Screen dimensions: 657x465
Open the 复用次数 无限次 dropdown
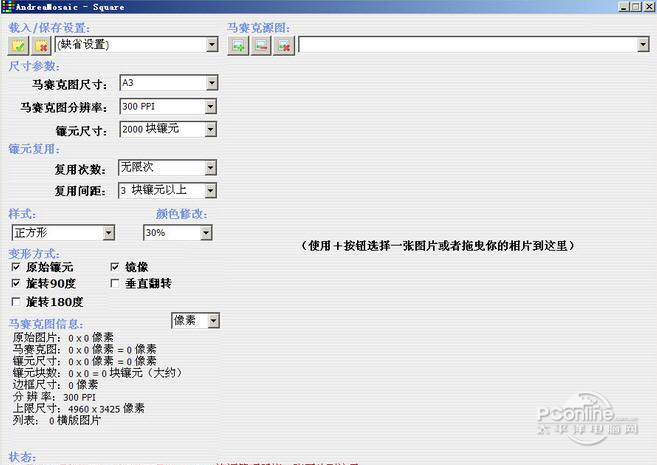tap(211, 168)
